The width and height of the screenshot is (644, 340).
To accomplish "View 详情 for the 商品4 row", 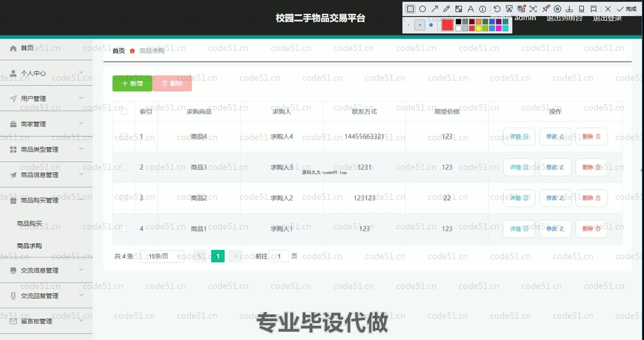I will (519, 136).
